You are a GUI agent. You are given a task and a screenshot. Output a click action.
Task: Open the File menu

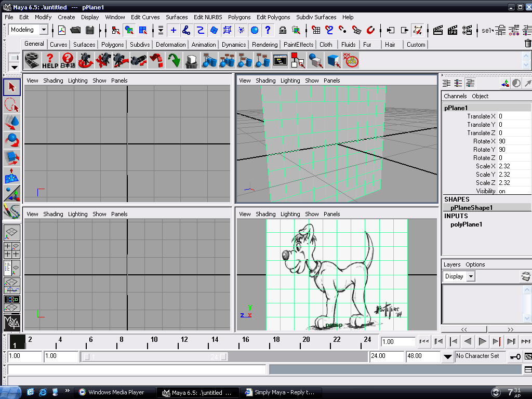click(9, 17)
